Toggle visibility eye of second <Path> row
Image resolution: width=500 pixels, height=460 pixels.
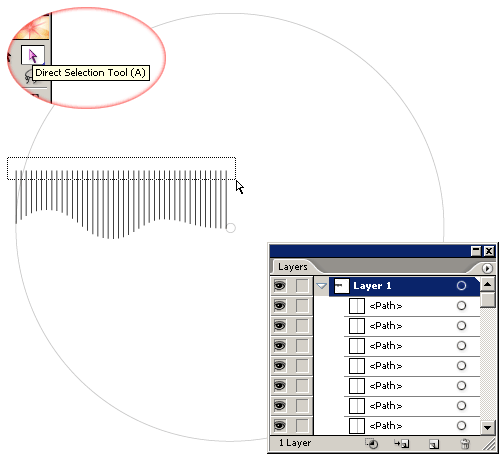pyautogui.click(x=280, y=326)
